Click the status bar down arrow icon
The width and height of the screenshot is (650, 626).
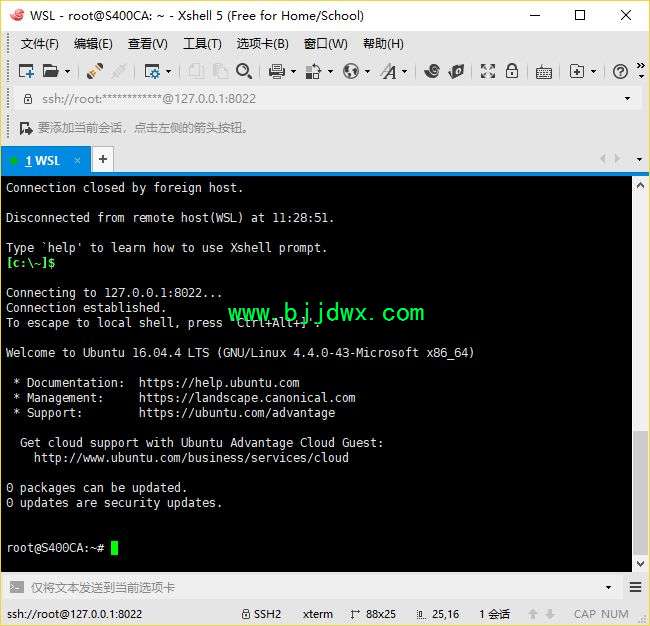550,614
